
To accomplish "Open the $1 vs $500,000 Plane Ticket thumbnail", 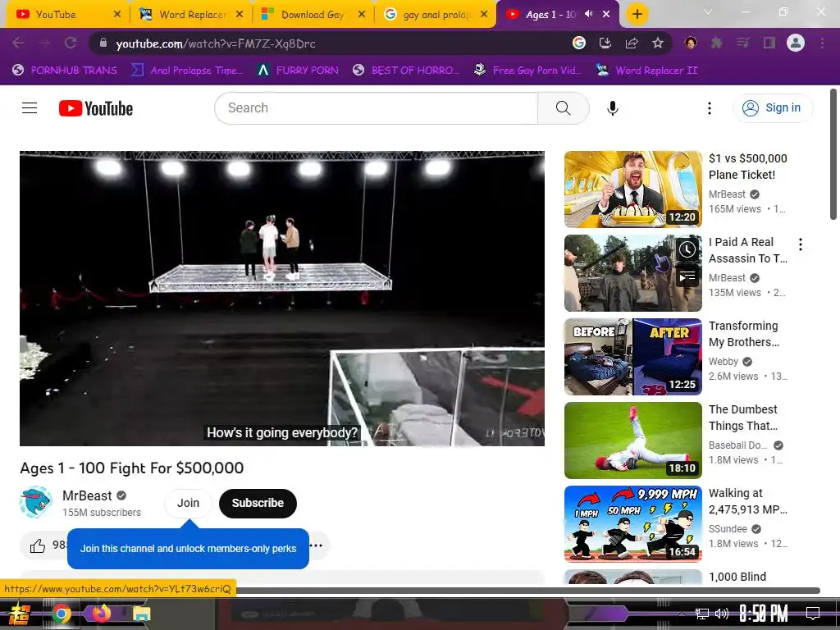I will tap(632, 189).
